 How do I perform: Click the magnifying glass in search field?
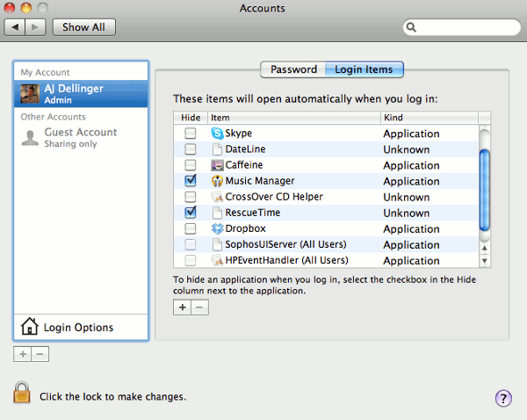point(412,27)
